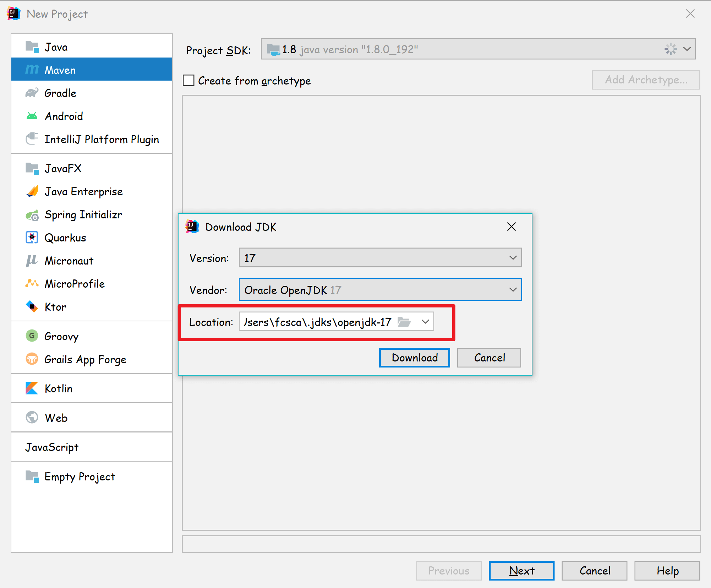Click Cancel in Download JDK dialog

pos(489,358)
